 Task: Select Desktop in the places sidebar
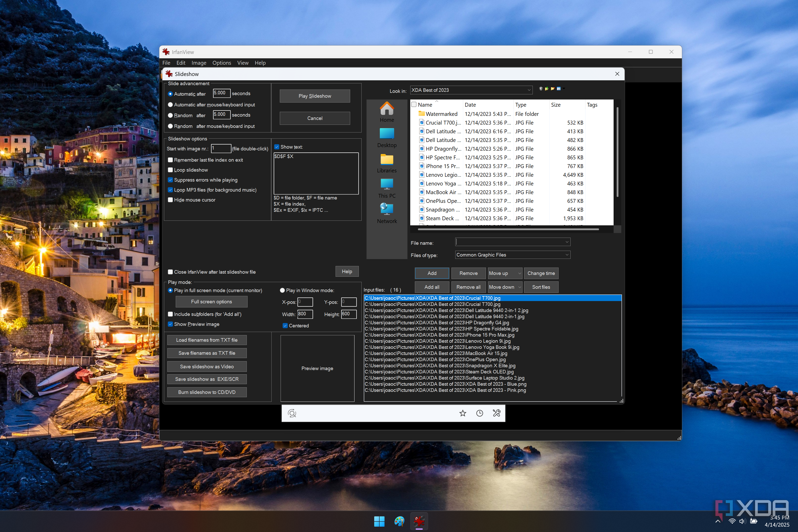tap(387, 137)
